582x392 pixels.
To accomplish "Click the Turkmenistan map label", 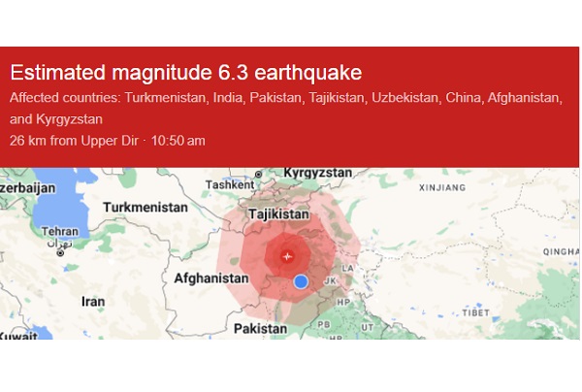I will [145, 207].
